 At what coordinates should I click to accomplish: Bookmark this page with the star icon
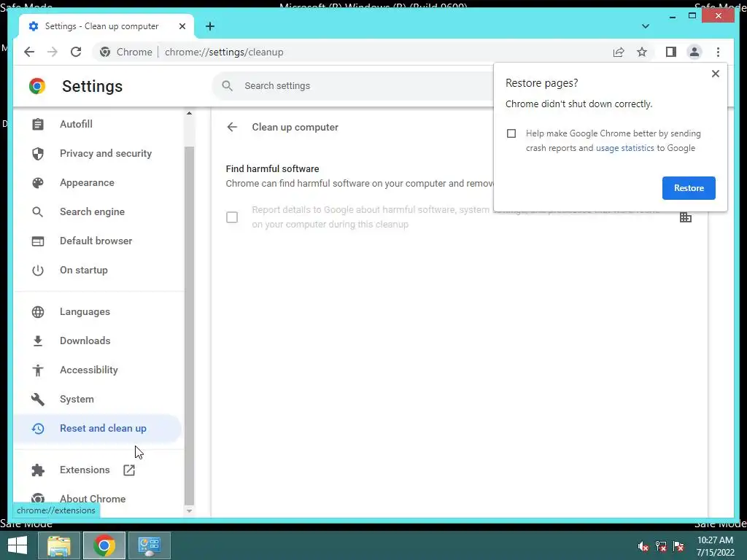pyautogui.click(x=642, y=52)
